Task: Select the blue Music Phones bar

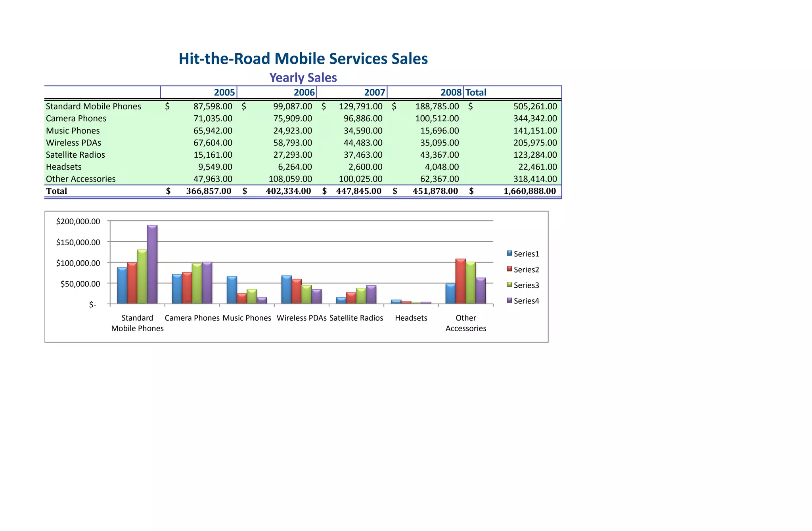Action: point(232,290)
